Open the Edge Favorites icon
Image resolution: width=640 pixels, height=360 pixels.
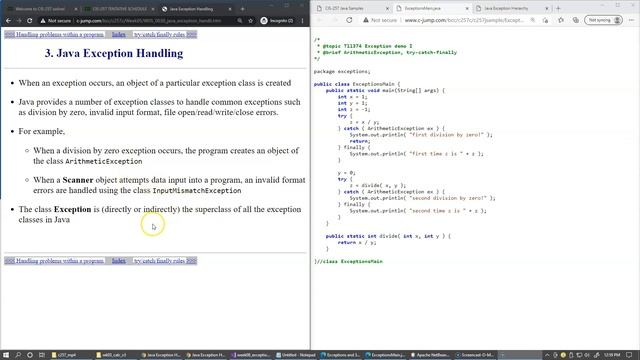point(561,20)
